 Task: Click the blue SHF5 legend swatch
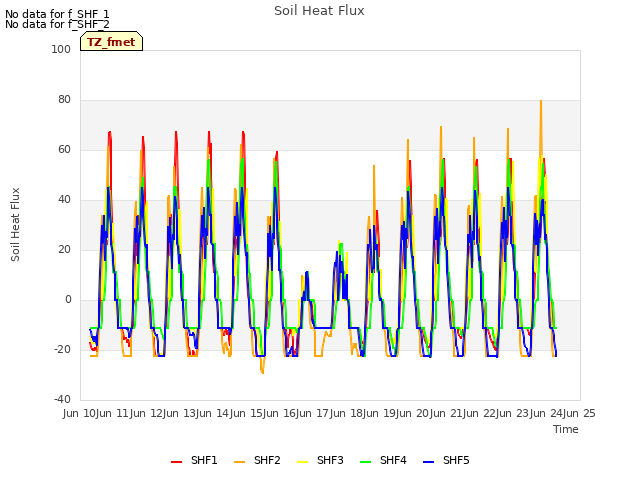tap(428, 462)
